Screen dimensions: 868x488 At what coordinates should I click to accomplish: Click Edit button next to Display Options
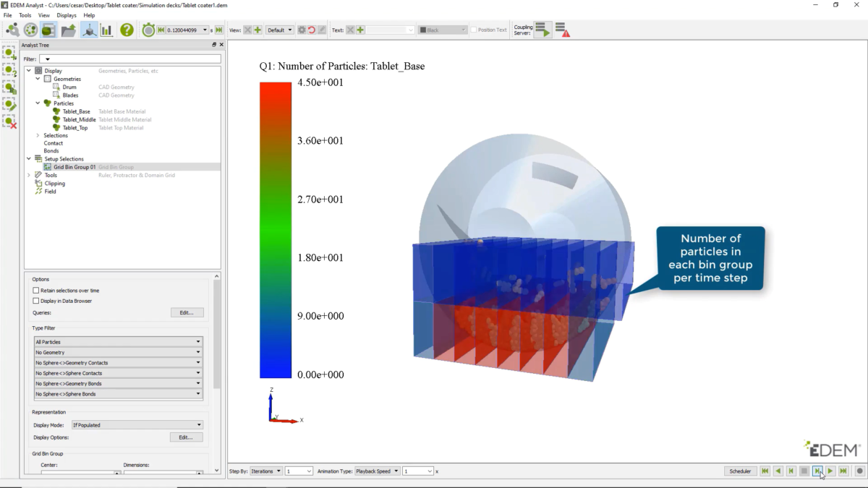(187, 437)
